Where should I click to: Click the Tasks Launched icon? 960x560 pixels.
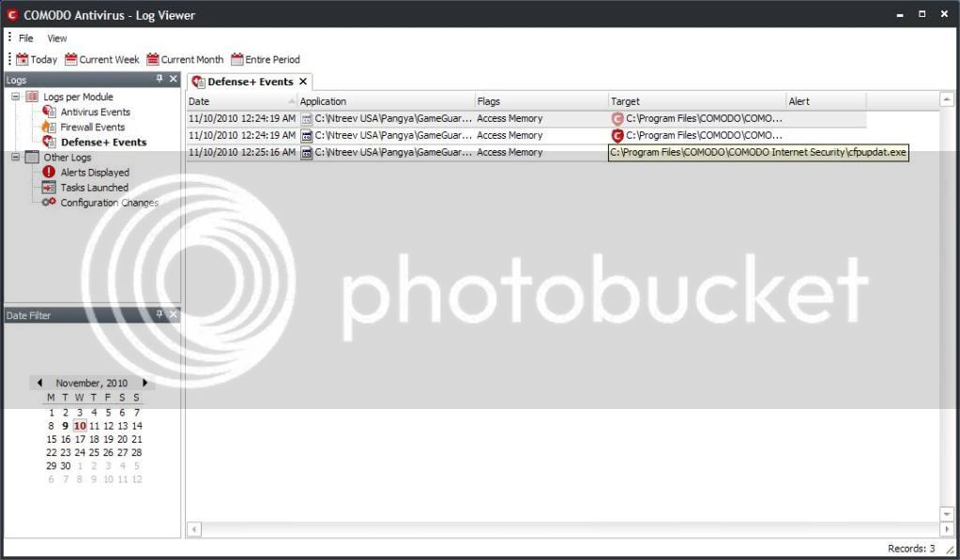tap(49, 188)
